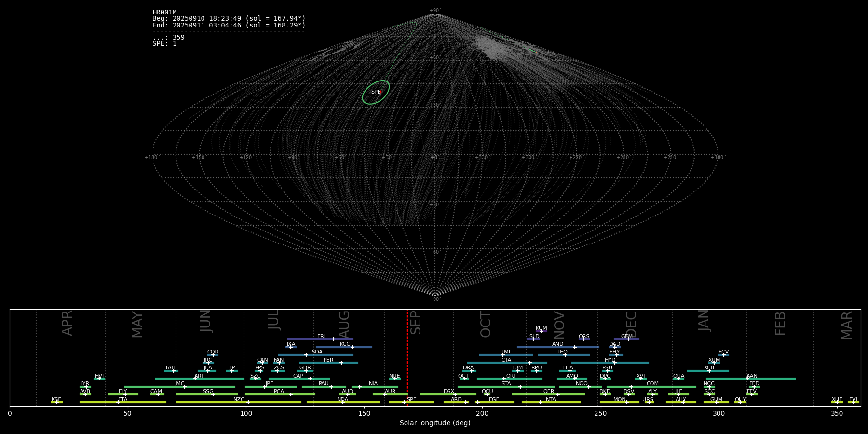Select the 'NOO' shower label
Image resolution: width=868 pixels, height=434 pixels.
[x=582, y=383]
